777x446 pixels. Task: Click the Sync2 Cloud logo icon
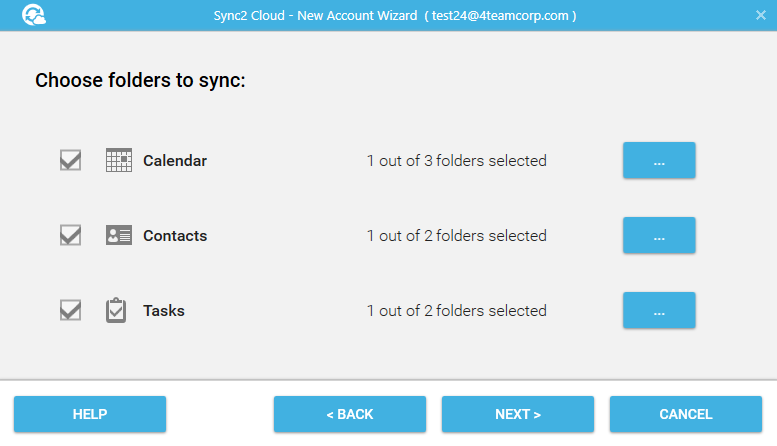(x=34, y=15)
